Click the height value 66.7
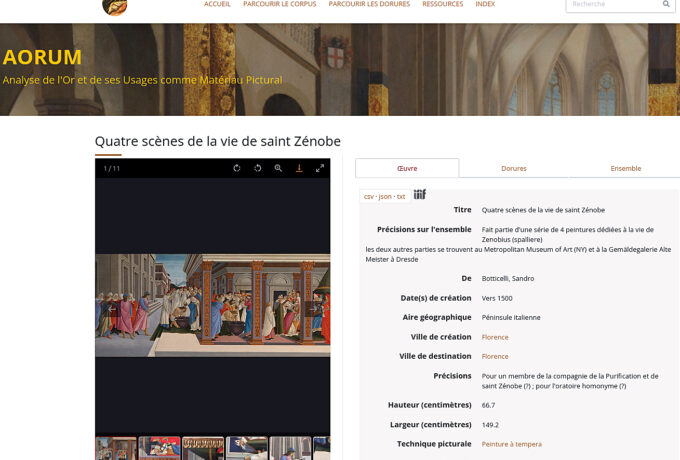The height and width of the screenshot is (460, 680). (488, 405)
